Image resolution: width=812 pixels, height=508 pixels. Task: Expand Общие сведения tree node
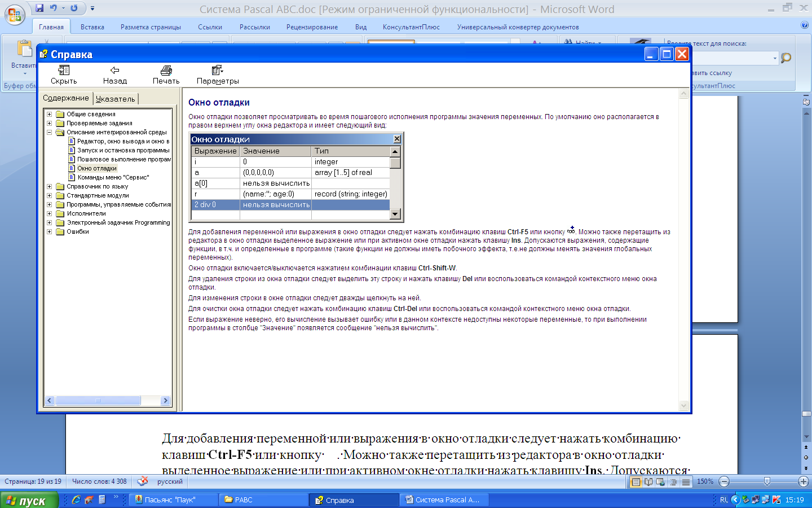pyautogui.click(x=49, y=114)
